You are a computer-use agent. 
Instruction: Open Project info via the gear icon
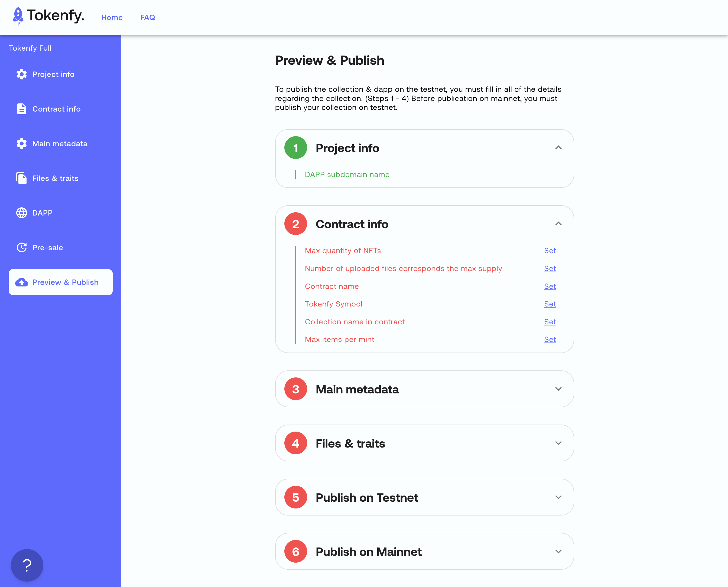click(x=21, y=74)
